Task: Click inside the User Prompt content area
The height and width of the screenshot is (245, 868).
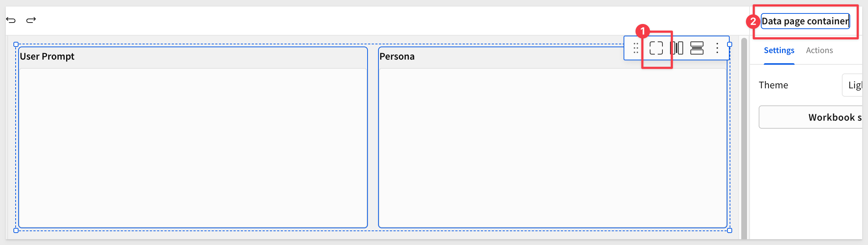Action: [193, 148]
